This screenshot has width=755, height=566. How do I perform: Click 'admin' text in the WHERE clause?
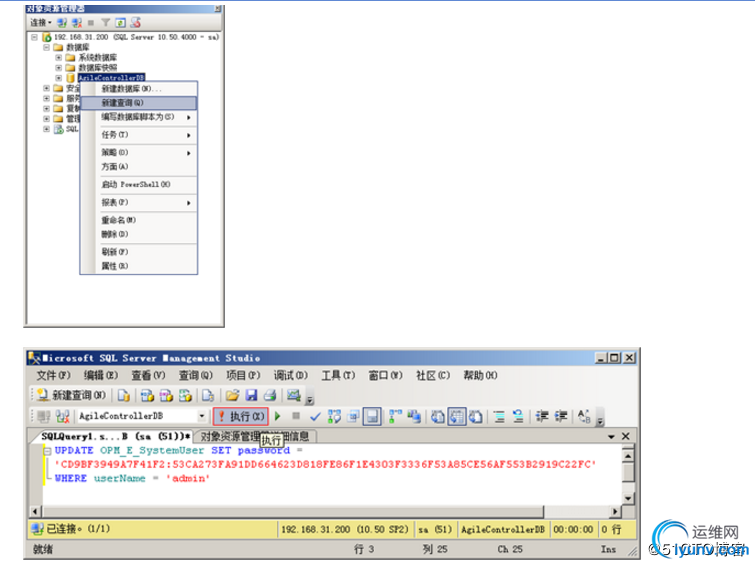pos(188,478)
